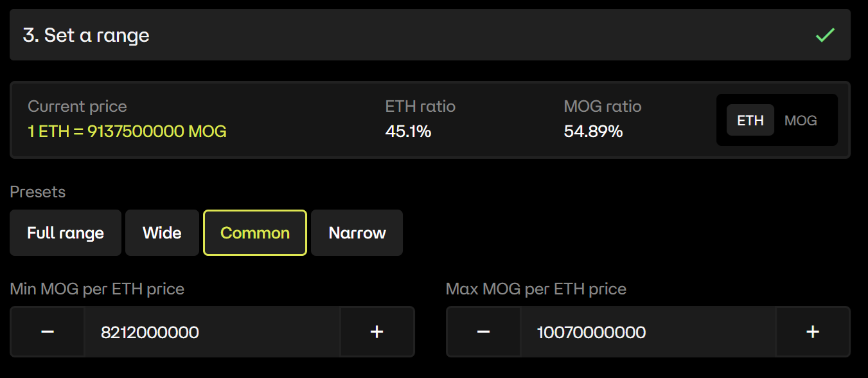Pick the Narrow preset
Screen dimensions: 868x378
(357, 233)
